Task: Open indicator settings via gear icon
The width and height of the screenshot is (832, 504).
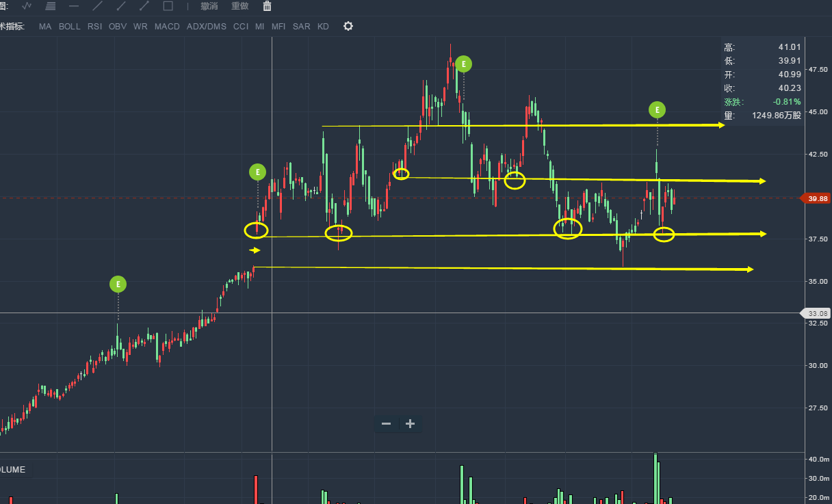Action: (x=348, y=26)
